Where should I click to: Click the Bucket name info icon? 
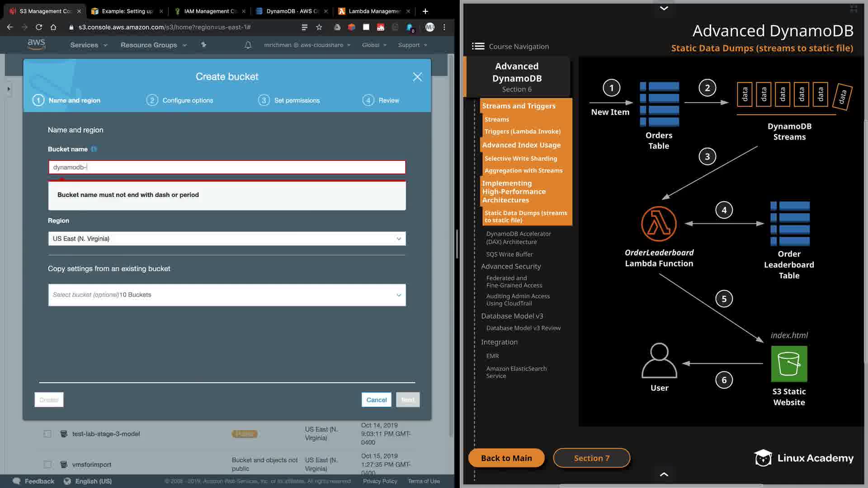94,149
